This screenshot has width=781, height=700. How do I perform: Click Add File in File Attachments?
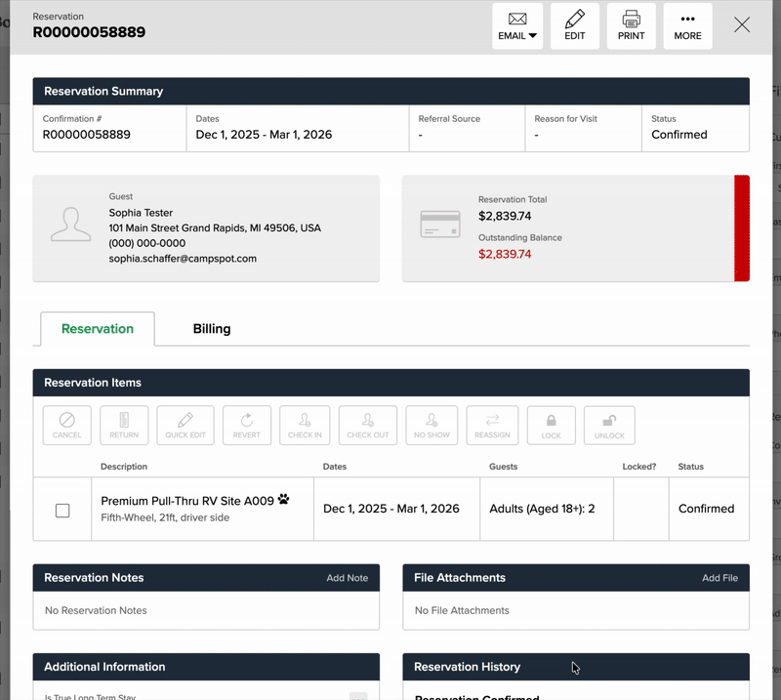click(719, 578)
